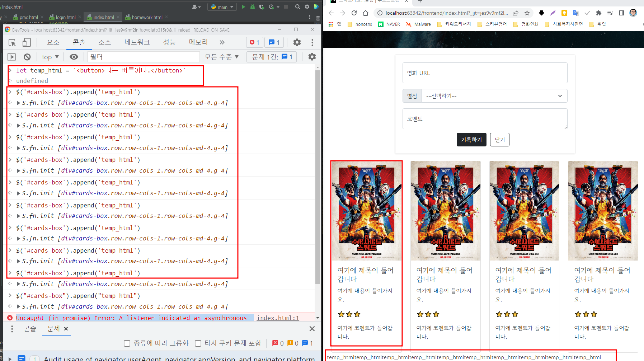This screenshot has width=644, height=361.
Task: Open the Chrome extensions puzzle icon
Action: point(599,13)
